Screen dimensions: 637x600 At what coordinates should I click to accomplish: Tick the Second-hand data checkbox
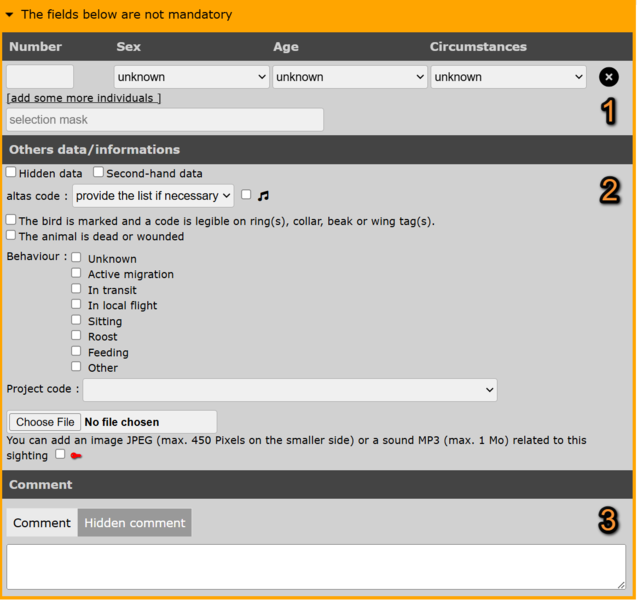point(98,172)
